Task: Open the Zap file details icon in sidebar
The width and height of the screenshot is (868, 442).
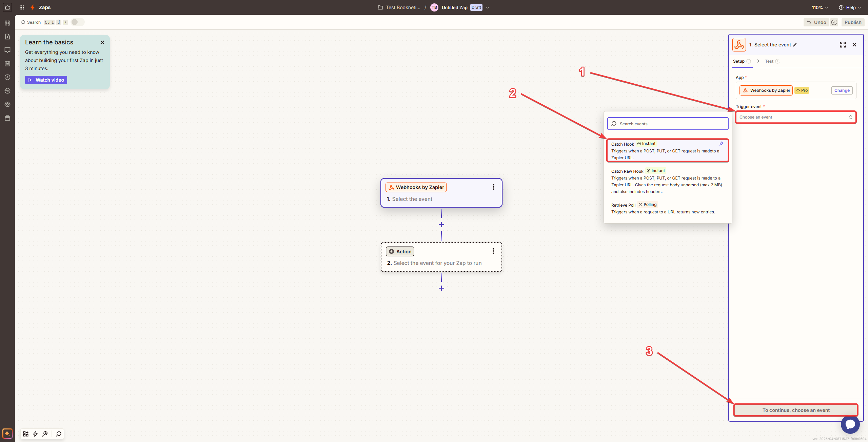Action: coord(7,37)
